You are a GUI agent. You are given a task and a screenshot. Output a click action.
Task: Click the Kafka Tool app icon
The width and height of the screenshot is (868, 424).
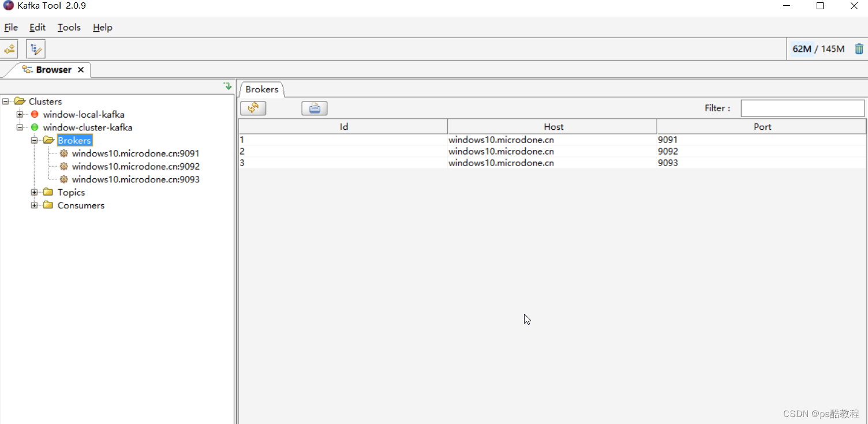[9, 6]
